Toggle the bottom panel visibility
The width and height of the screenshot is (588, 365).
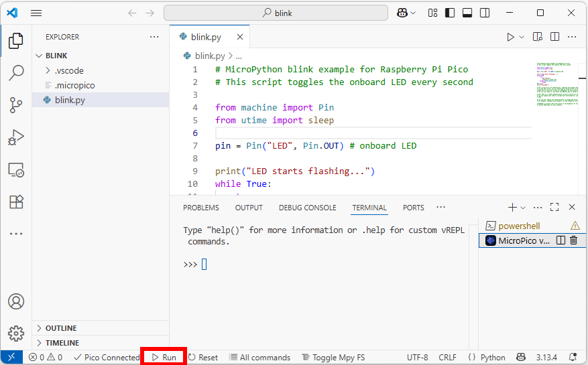(467, 13)
